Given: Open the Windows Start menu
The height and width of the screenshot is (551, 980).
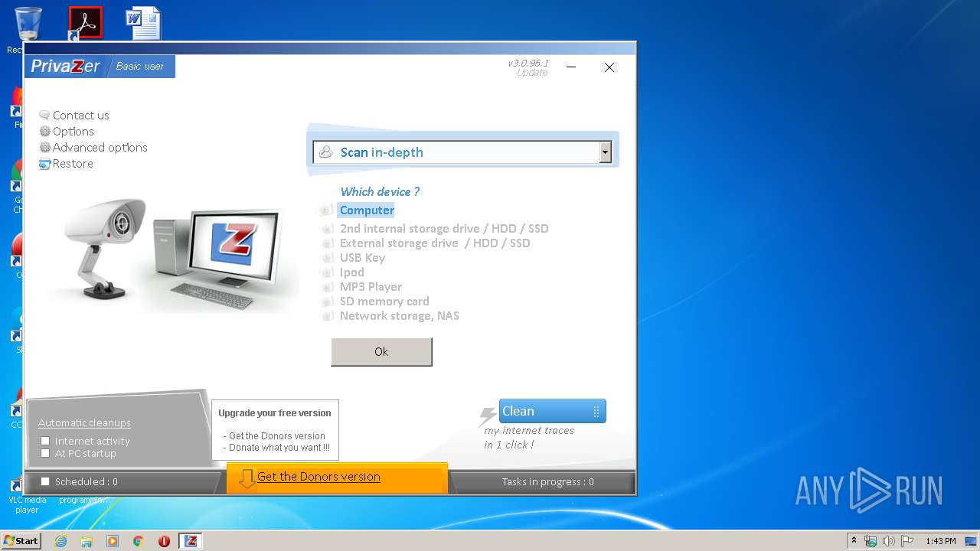Looking at the screenshot, I should coord(21,541).
